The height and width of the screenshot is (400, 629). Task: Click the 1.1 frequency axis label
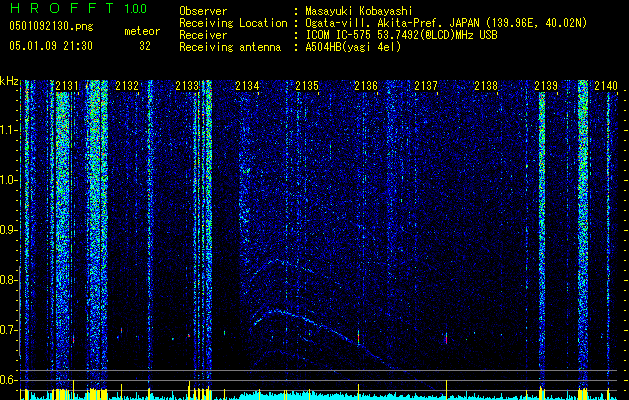tap(9, 130)
